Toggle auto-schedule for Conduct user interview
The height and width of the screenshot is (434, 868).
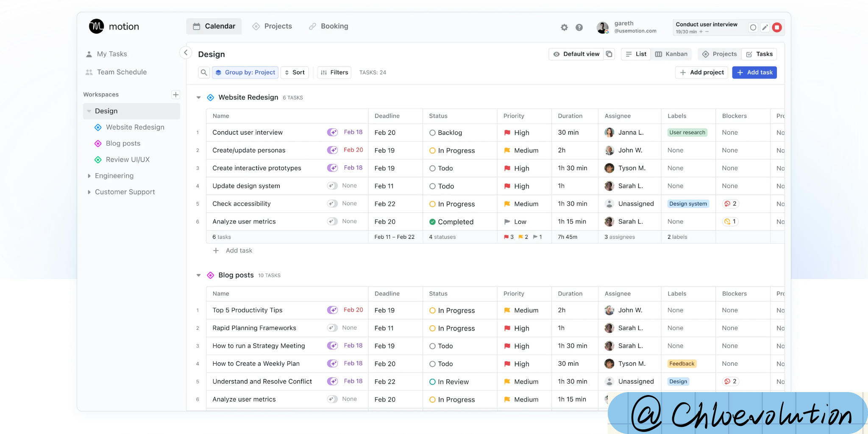[332, 132]
